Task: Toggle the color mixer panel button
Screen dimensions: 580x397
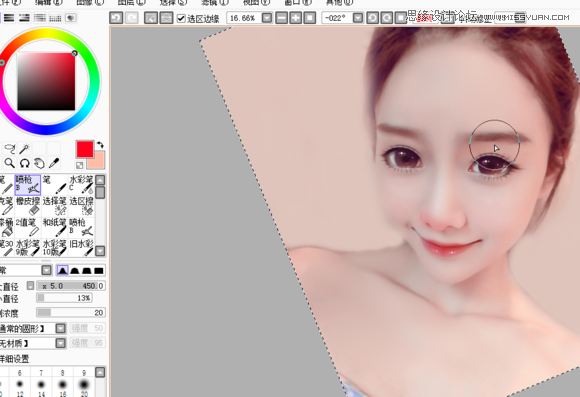Action: click(40, 18)
